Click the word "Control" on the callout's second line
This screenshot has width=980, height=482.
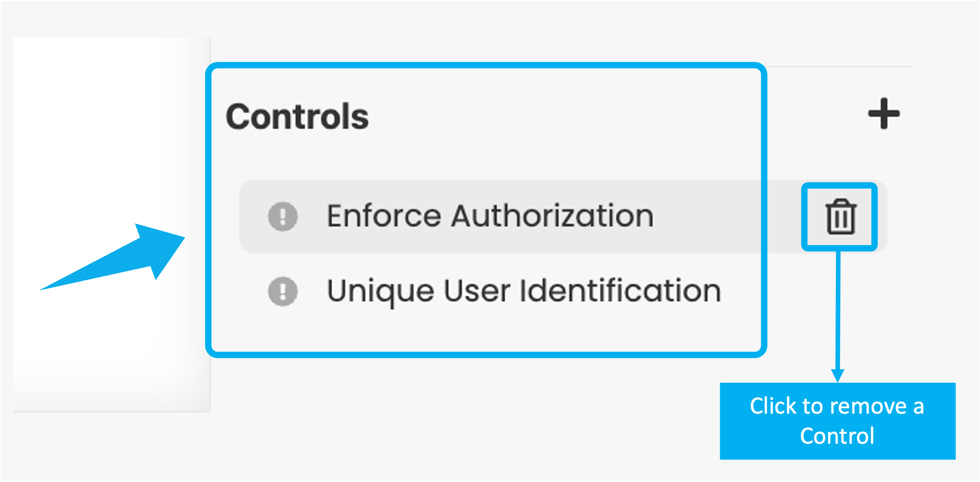pos(837,436)
